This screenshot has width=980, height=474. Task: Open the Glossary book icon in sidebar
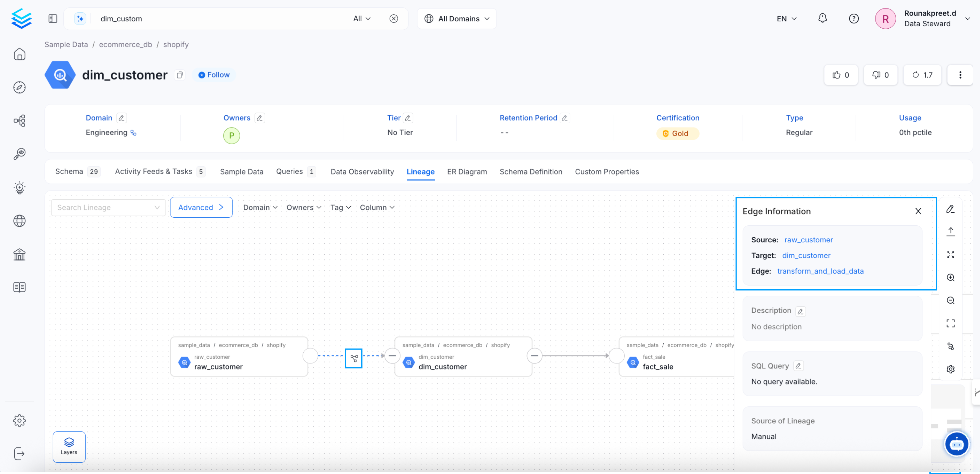click(x=19, y=287)
